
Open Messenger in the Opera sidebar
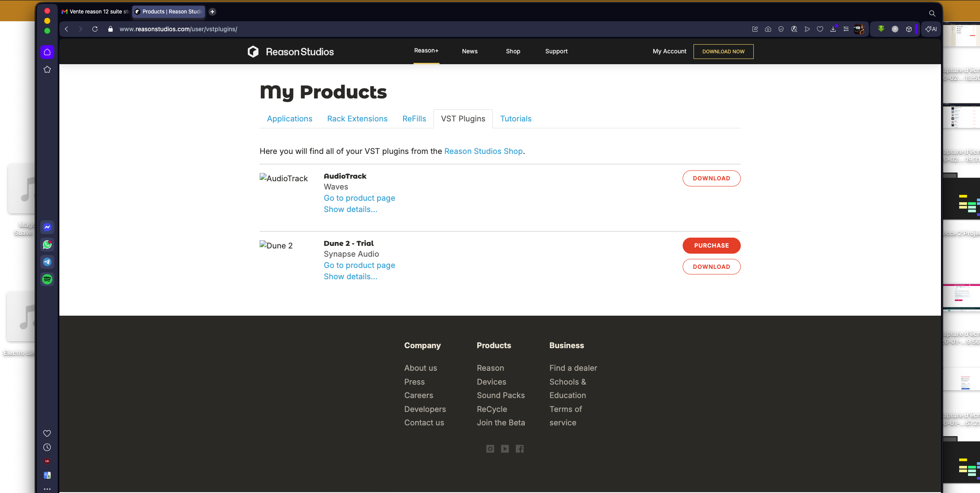coord(47,227)
